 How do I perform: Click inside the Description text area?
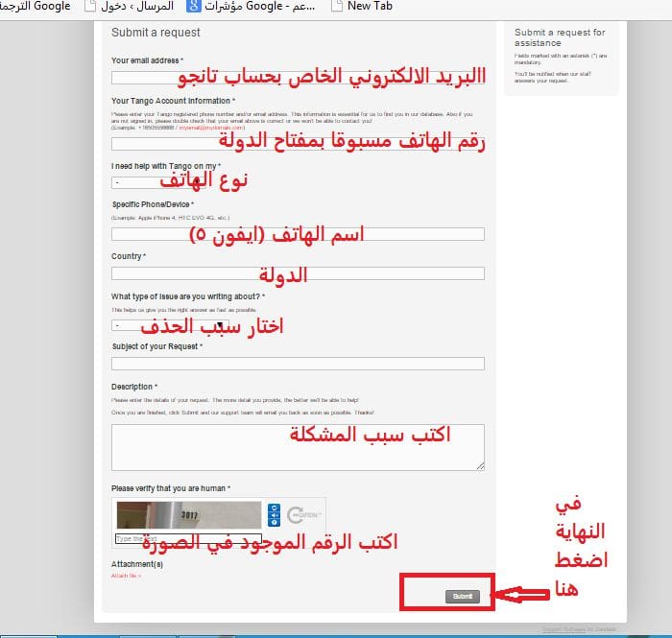(x=298, y=447)
